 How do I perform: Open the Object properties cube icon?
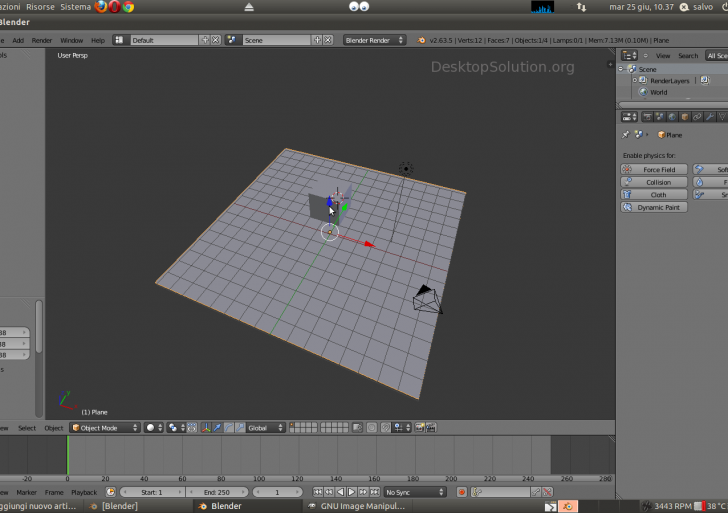tap(684, 117)
